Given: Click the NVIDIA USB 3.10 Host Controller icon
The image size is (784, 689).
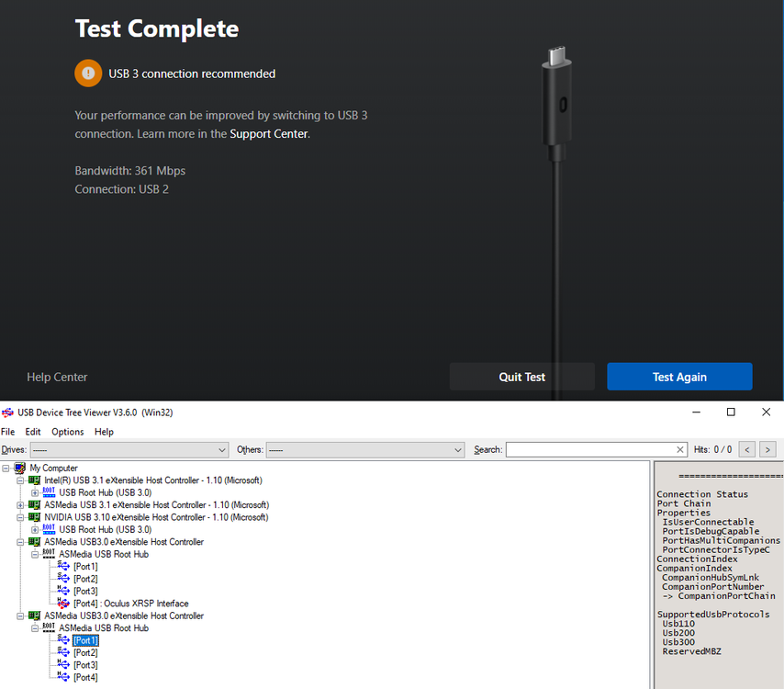Looking at the screenshot, I should [35, 517].
